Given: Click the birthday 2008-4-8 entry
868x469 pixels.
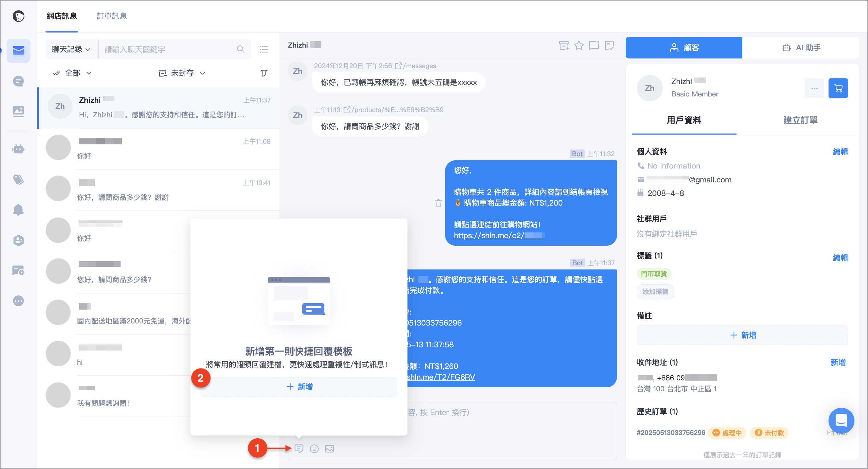Looking at the screenshot, I should pyautogui.click(x=665, y=193).
